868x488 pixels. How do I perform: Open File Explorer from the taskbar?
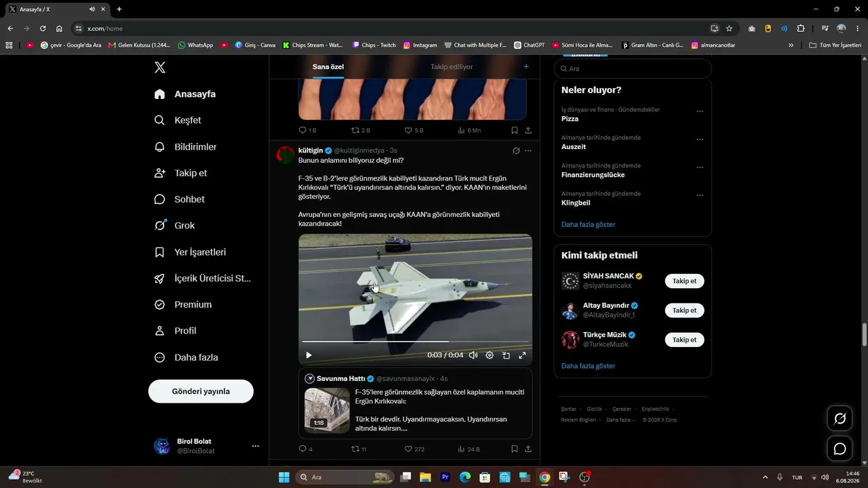(425, 477)
